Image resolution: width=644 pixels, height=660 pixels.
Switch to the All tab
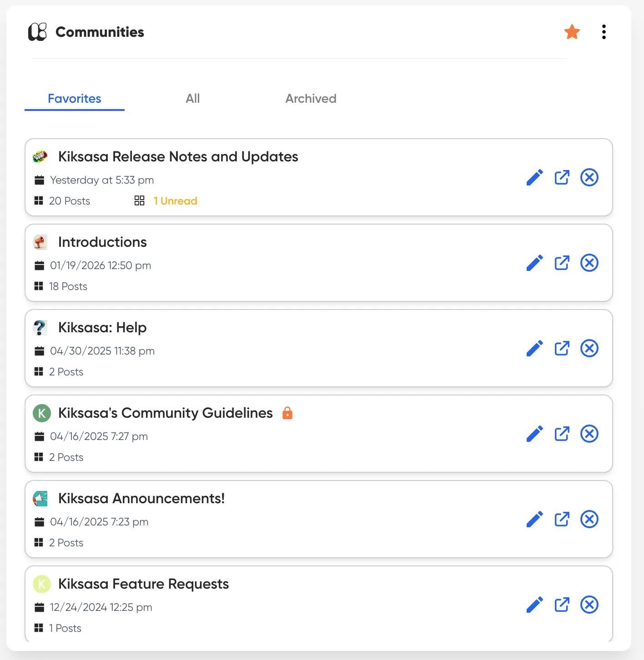(193, 99)
